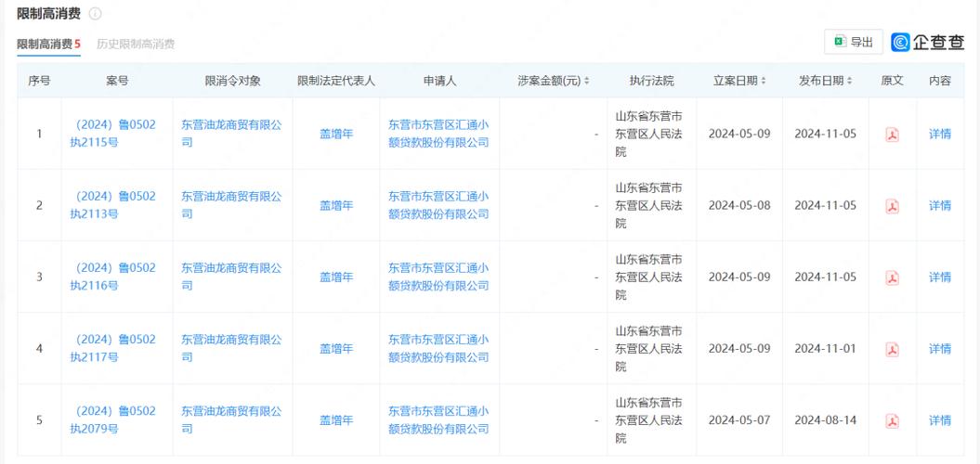Click court name in row of 执2115号
Screen dimensions: 980x464
click(x=648, y=134)
